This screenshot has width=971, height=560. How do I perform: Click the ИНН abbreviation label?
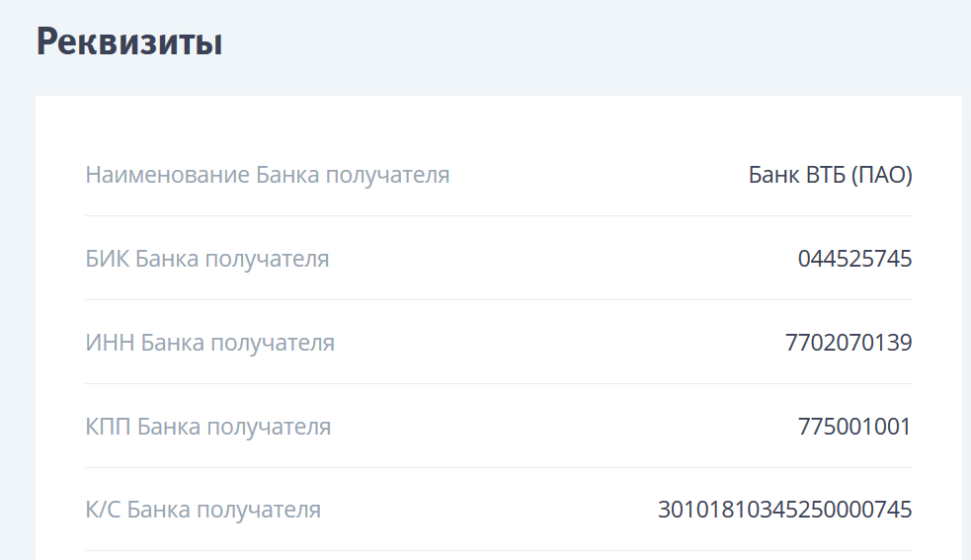coord(110,344)
